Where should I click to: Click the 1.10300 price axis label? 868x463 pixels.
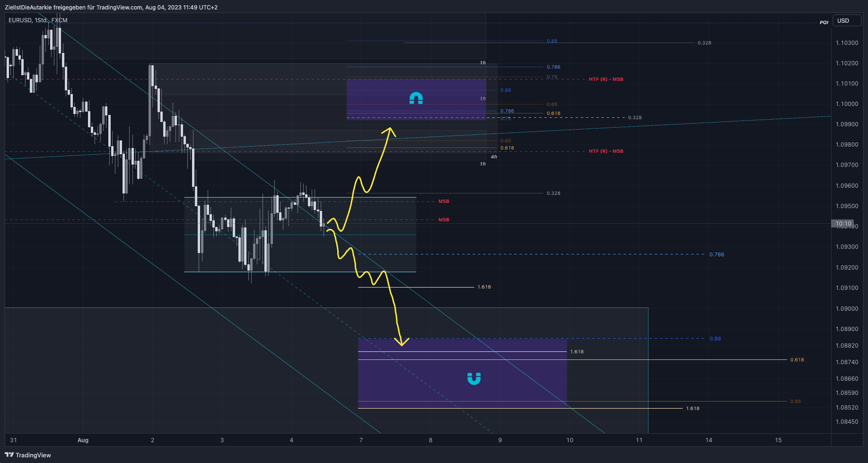[847, 43]
